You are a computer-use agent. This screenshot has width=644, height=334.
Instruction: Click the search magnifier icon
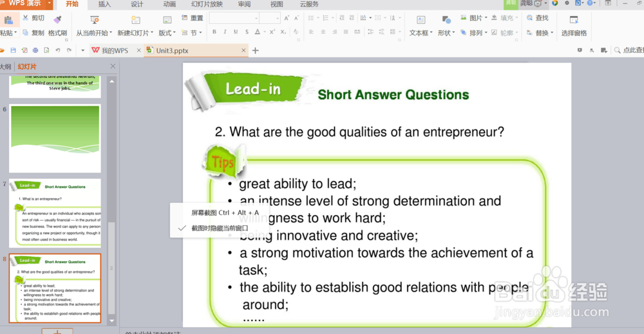(617, 50)
